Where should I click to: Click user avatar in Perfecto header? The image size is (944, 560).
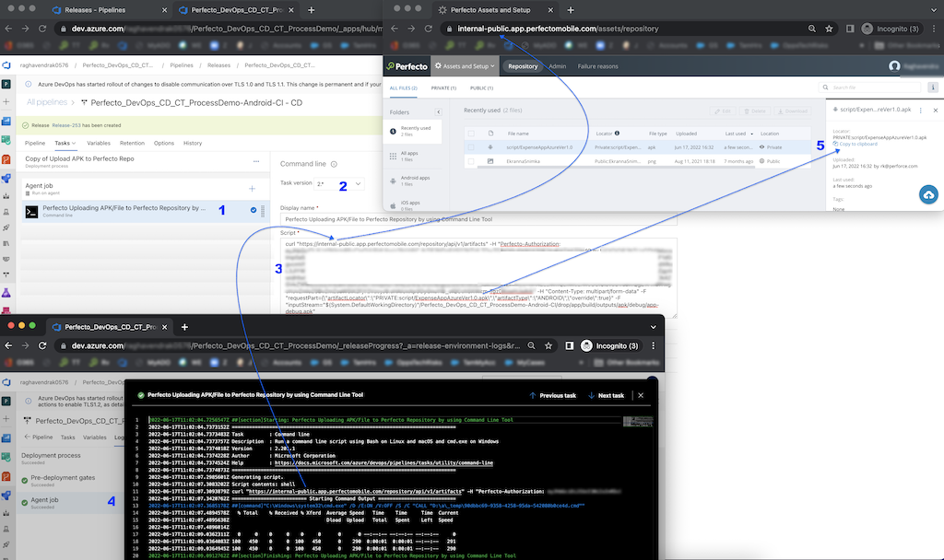click(x=894, y=66)
